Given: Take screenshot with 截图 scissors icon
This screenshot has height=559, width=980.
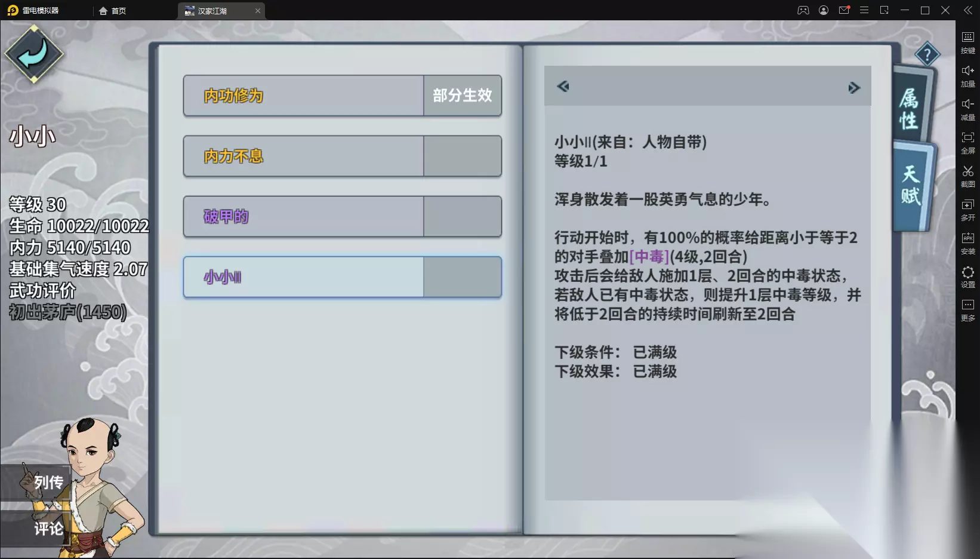Looking at the screenshot, I should tap(967, 177).
